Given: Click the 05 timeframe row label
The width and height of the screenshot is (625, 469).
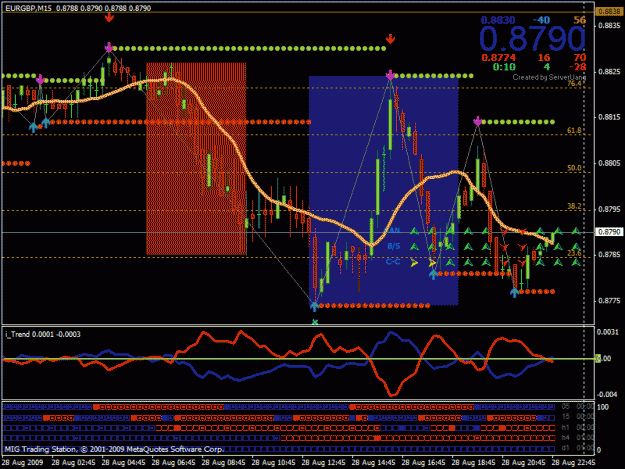Looking at the screenshot, I should [x=565, y=407].
